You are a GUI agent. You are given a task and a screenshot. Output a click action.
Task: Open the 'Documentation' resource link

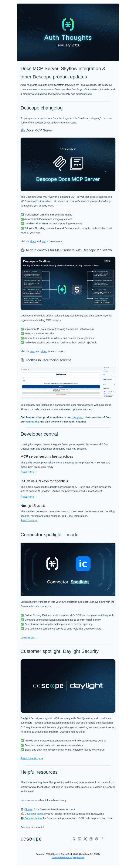click(33, 818)
